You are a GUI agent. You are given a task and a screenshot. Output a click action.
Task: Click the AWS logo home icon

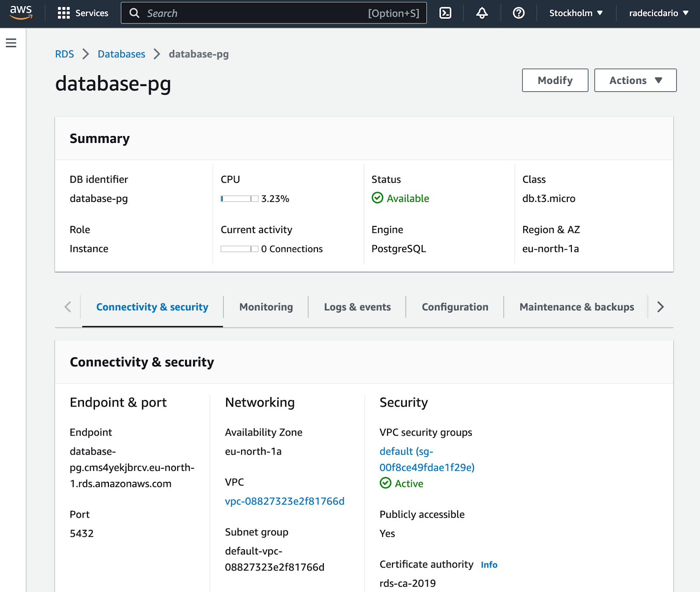tap(21, 13)
